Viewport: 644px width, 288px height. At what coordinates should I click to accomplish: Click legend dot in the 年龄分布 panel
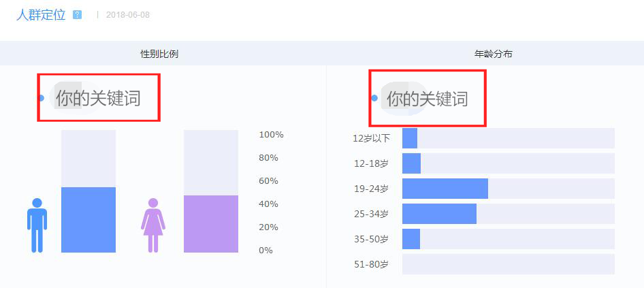coord(374,98)
